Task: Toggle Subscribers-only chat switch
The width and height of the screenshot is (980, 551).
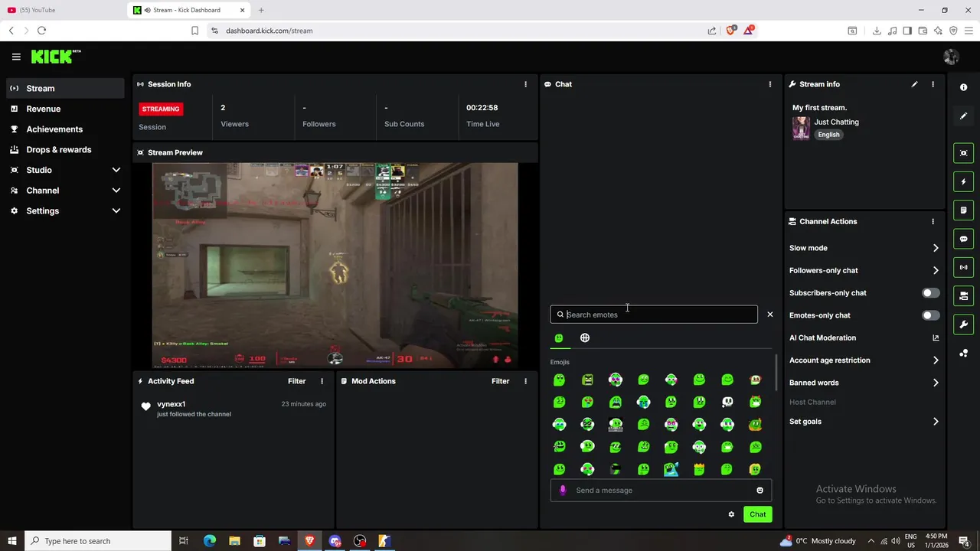Action: [930, 293]
